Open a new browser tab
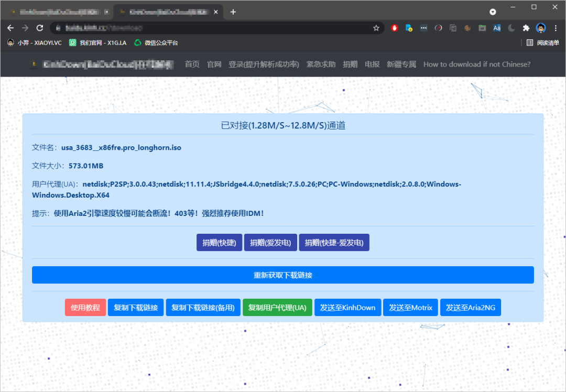Screen dimensions: 566x392 pyautogui.click(x=233, y=12)
